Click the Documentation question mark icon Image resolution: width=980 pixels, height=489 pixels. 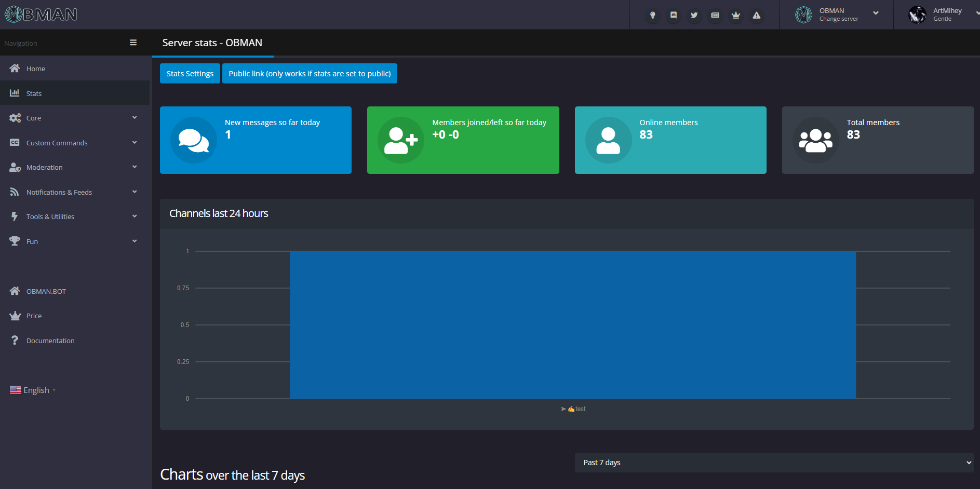click(x=15, y=340)
